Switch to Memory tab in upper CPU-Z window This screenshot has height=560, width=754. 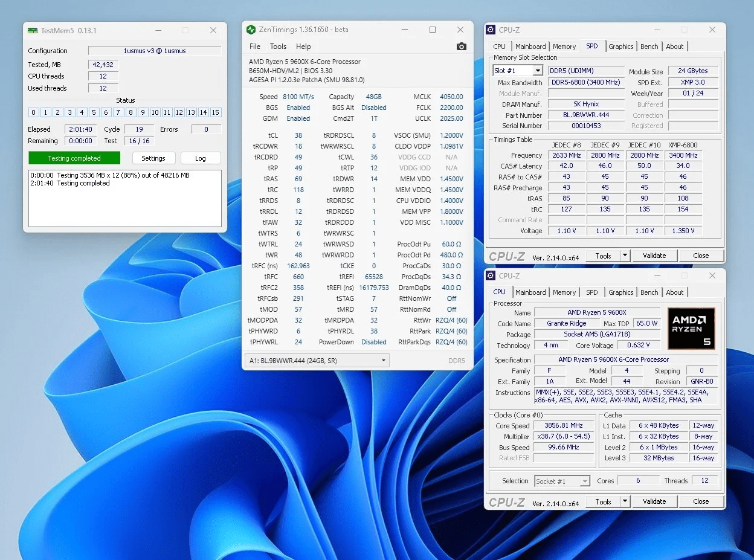pos(564,47)
